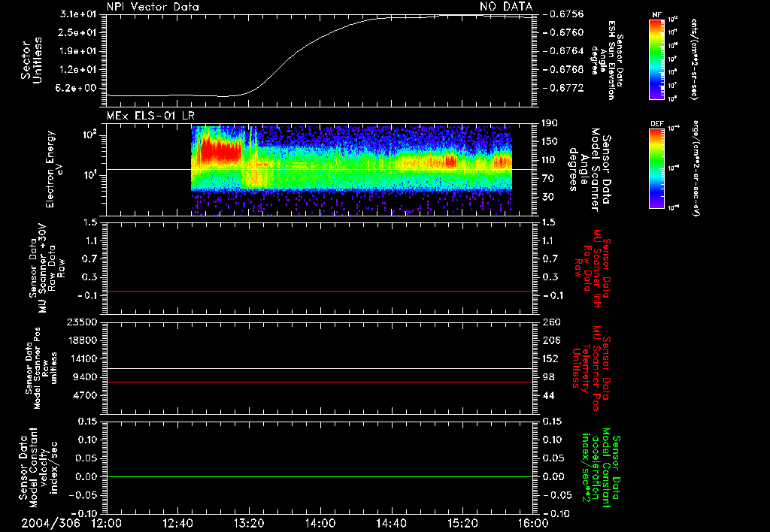The height and width of the screenshot is (532, 770).
Task: Click the 12:00 time axis label
Action: tap(106, 523)
